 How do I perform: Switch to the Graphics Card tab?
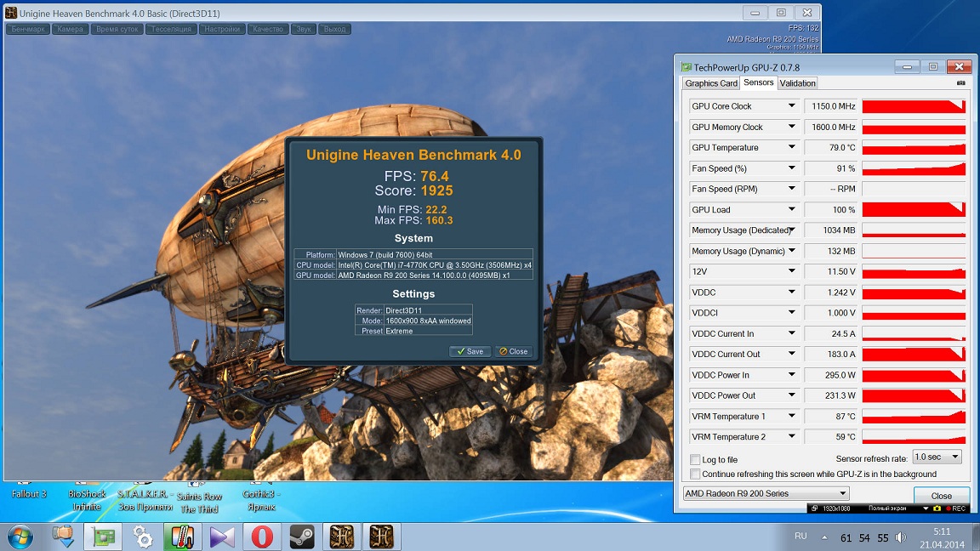[711, 83]
